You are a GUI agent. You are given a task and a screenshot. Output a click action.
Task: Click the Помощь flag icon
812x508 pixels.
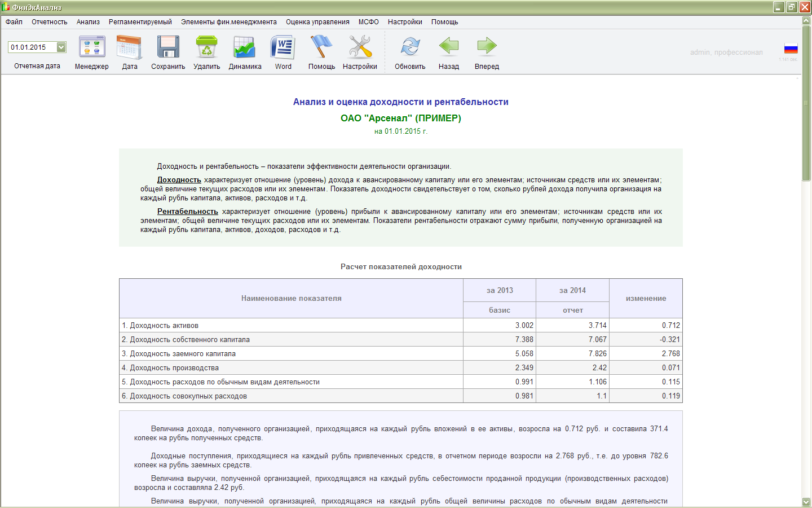[x=321, y=47]
